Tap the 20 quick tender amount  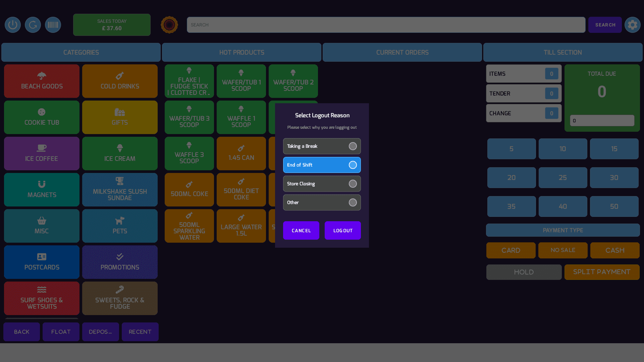(x=511, y=178)
